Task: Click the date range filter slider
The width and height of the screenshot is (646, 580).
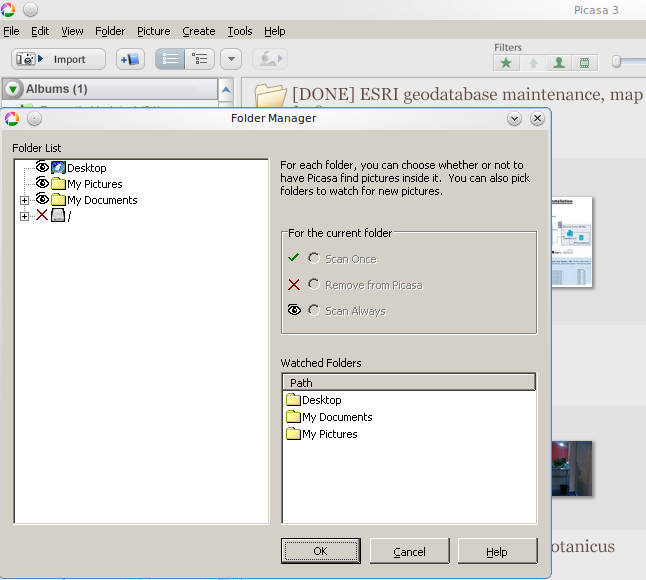Action: coord(616,62)
